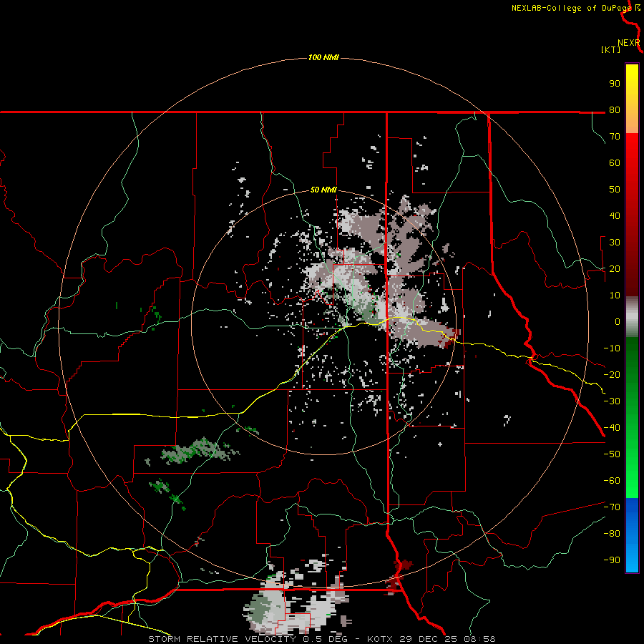Click the NEXR label near top right
This screenshot has height=644, width=644.
coord(629,43)
